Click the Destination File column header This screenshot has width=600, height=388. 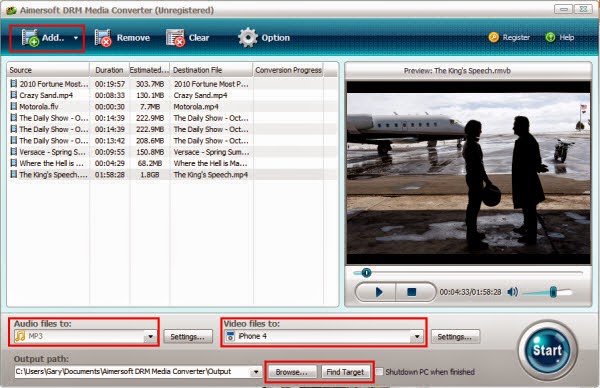tap(211, 70)
